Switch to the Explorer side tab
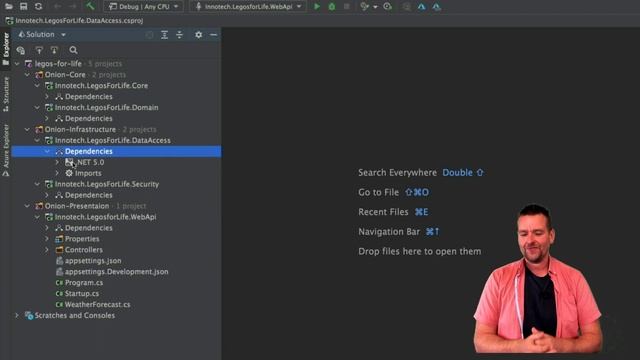Viewport: 640px width, 360px height. (6, 49)
